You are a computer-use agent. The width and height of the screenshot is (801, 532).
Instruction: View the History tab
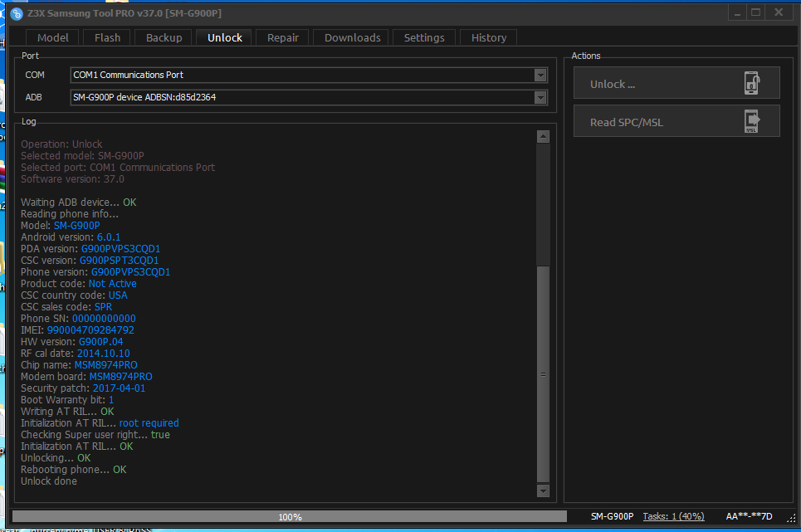click(489, 38)
